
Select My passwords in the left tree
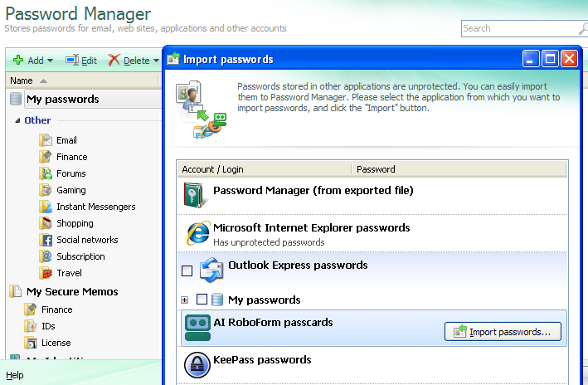coord(63,99)
